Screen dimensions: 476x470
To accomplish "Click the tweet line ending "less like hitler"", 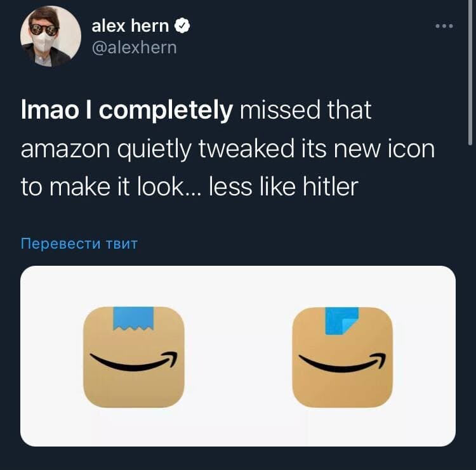I will [x=190, y=186].
